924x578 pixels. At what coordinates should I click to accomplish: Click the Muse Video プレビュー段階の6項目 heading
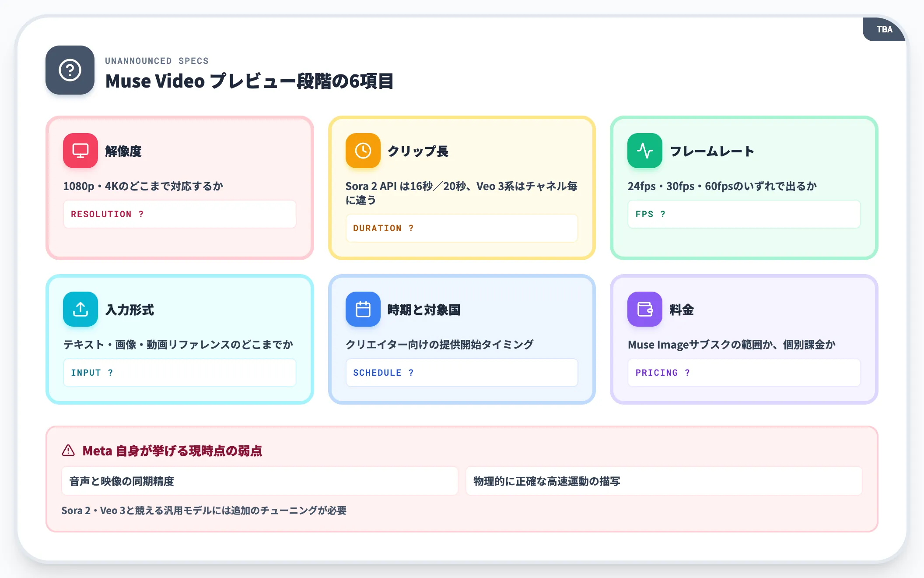[249, 81]
